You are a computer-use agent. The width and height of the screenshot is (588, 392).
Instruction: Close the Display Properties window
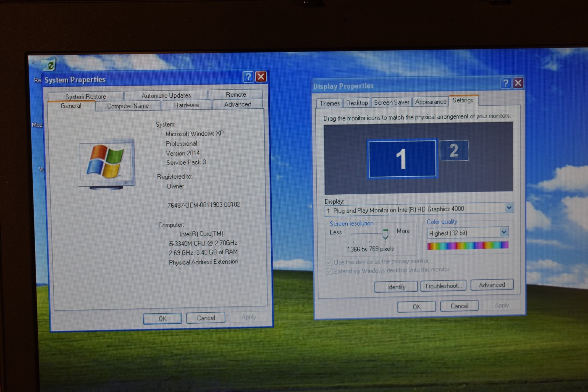(x=518, y=83)
